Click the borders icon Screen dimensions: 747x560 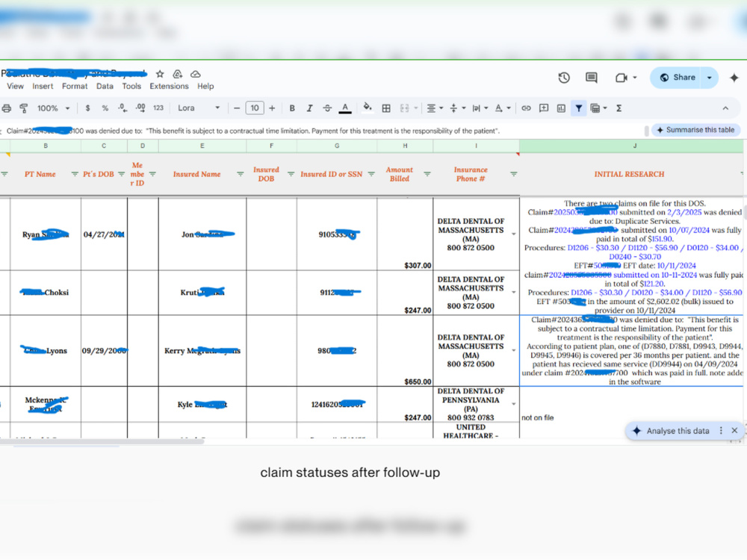tap(386, 108)
